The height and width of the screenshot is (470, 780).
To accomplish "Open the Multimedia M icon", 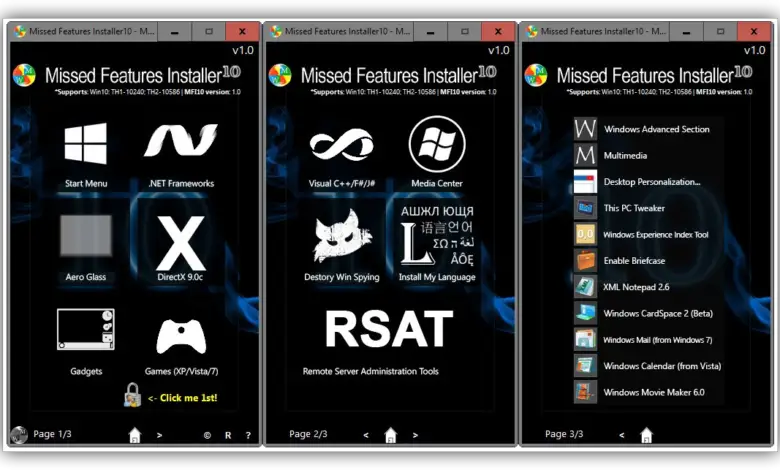I will pos(585,155).
